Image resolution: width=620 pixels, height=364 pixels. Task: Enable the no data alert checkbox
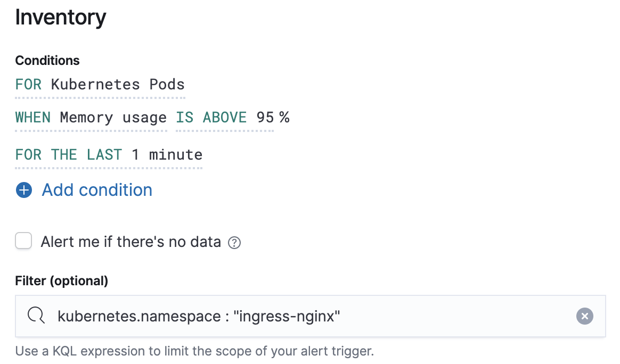coord(24,241)
